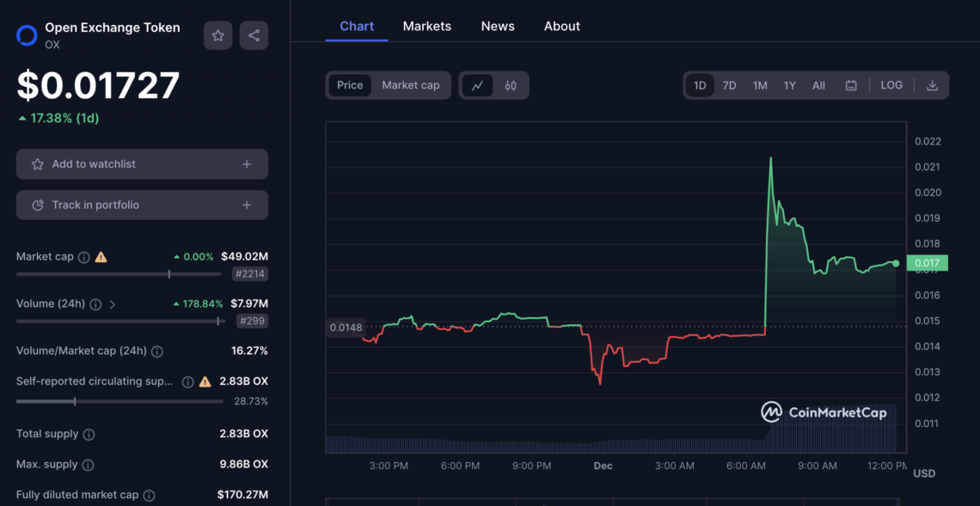
Task: Click the share icon button
Action: 254,35
